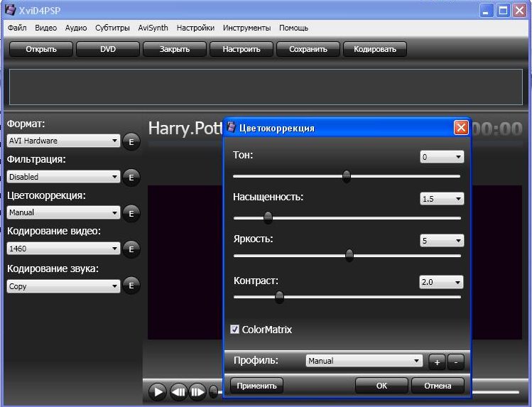Click the DVD button
This screenshot has width=532, height=407.
coord(108,49)
